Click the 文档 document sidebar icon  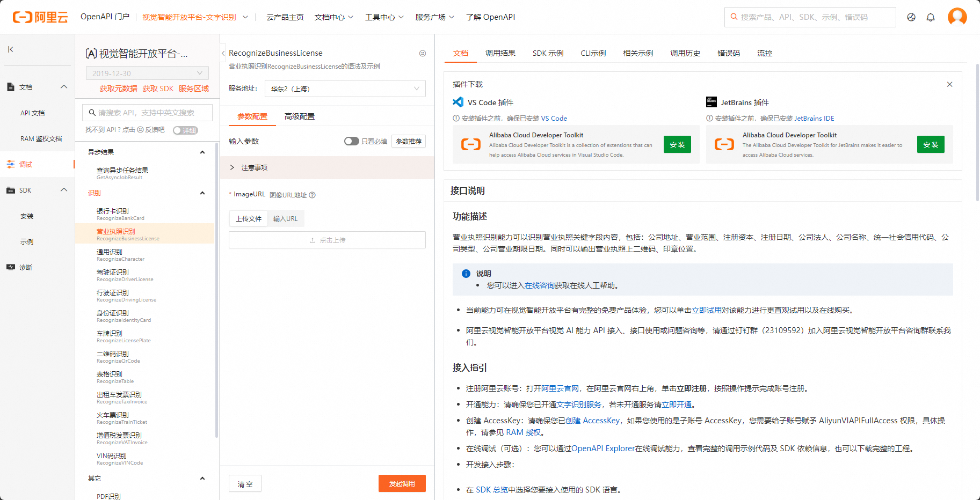coord(10,87)
